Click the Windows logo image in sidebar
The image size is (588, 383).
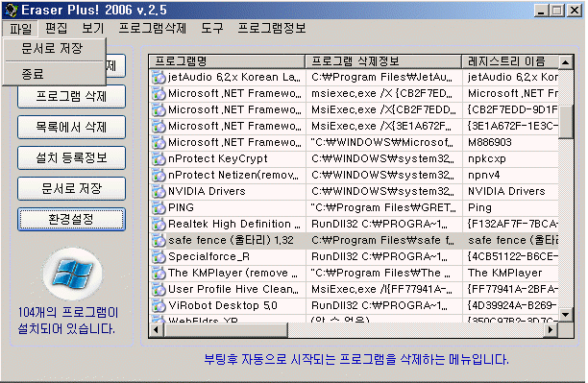(72, 274)
